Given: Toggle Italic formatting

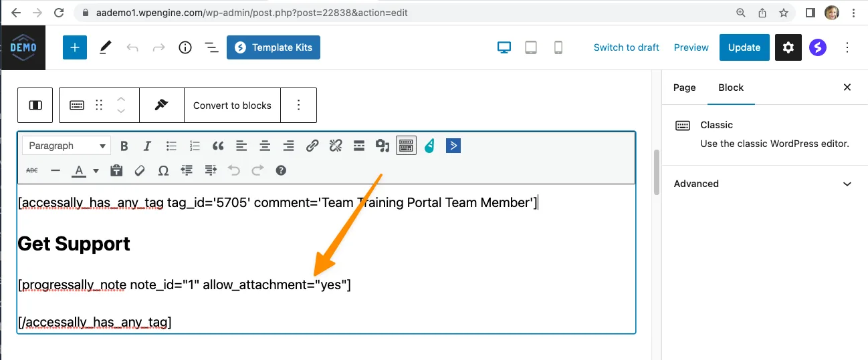Looking at the screenshot, I should coord(148,146).
